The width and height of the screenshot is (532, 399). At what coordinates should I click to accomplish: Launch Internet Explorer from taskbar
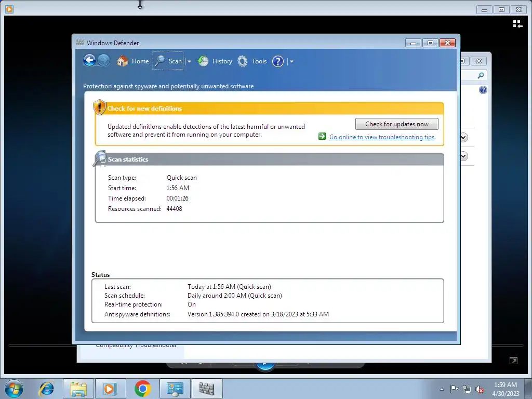pyautogui.click(x=46, y=389)
